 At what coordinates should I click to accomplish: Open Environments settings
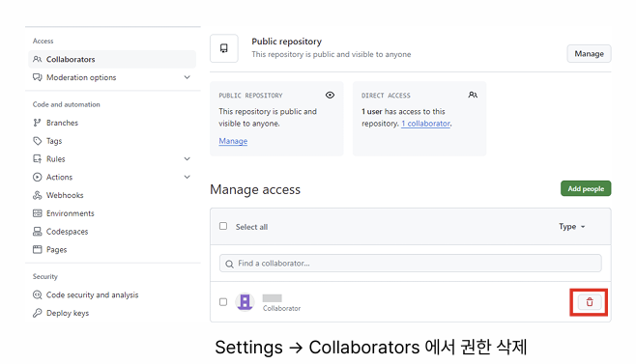[x=71, y=213]
